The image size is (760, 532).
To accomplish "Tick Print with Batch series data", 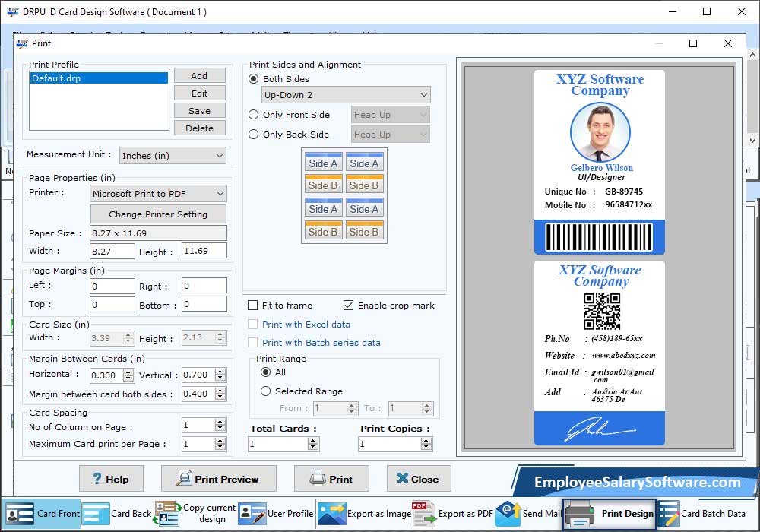I will point(252,343).
